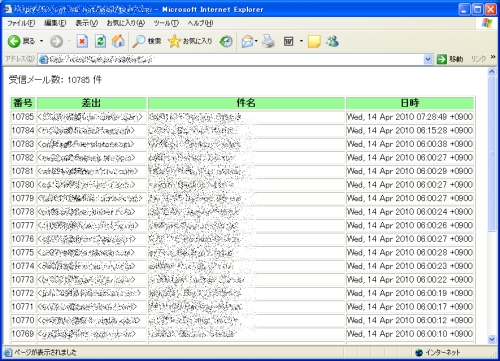Image resolution: width=500 pixels, height=361 pixels.
Task: Select mail number 10774 cell
Action: click(x=23, y=266)
